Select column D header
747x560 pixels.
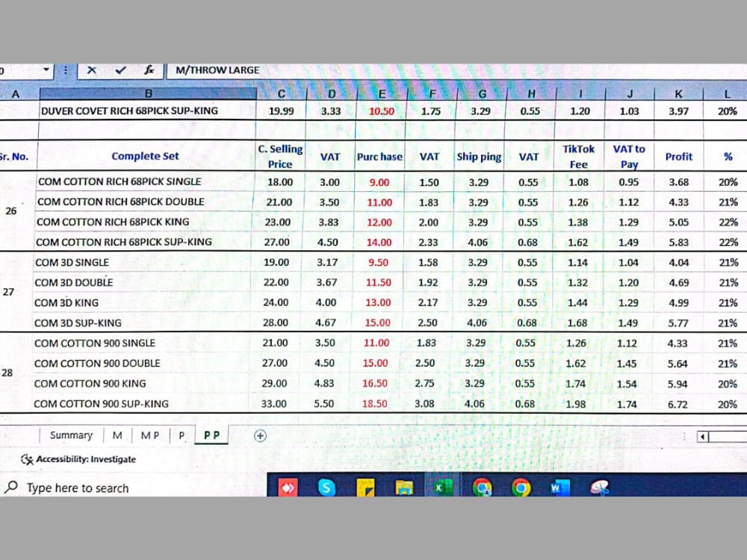coord(332,94)
